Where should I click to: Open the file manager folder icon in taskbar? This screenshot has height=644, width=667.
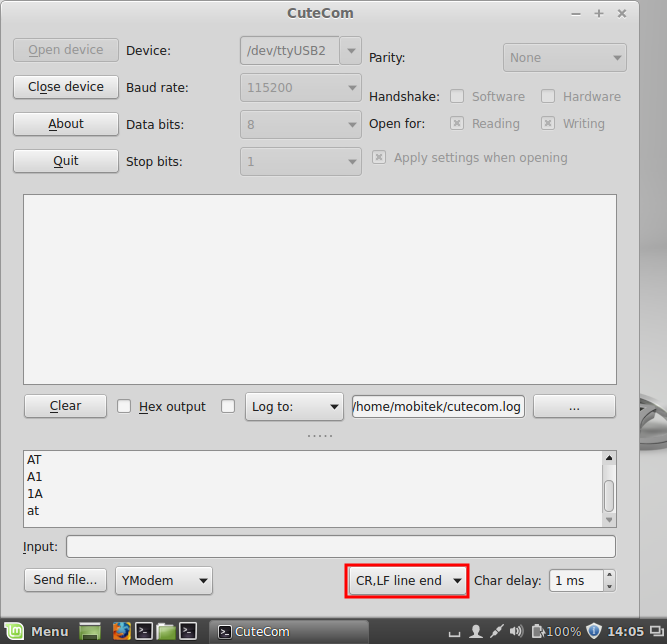[165, 631]
